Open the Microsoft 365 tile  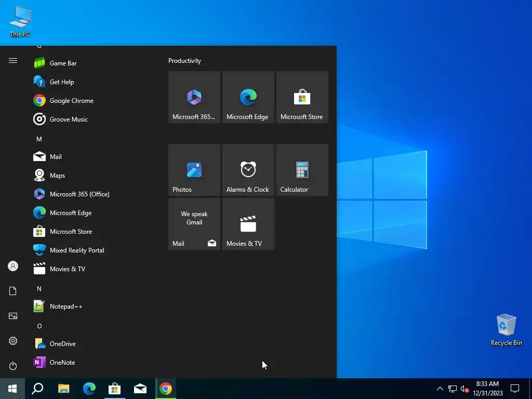(x=194, y=97)
